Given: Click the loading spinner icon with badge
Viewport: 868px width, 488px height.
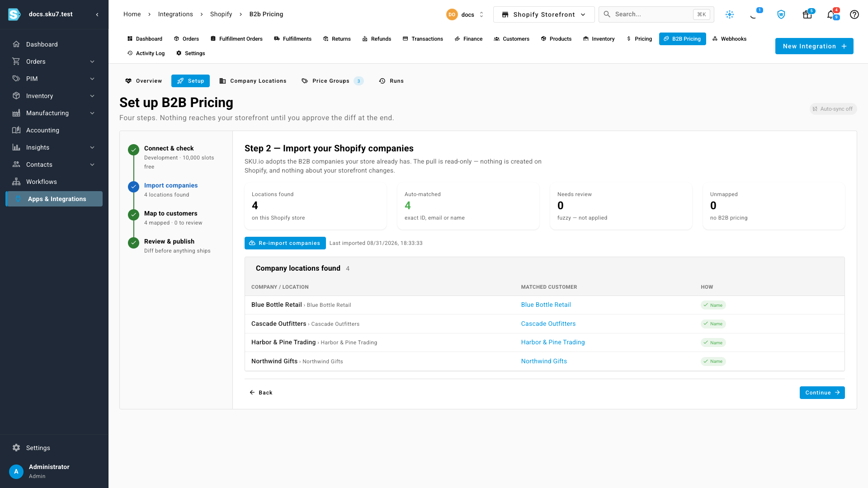Looking at the screenshot, I should tap(753, 14).
